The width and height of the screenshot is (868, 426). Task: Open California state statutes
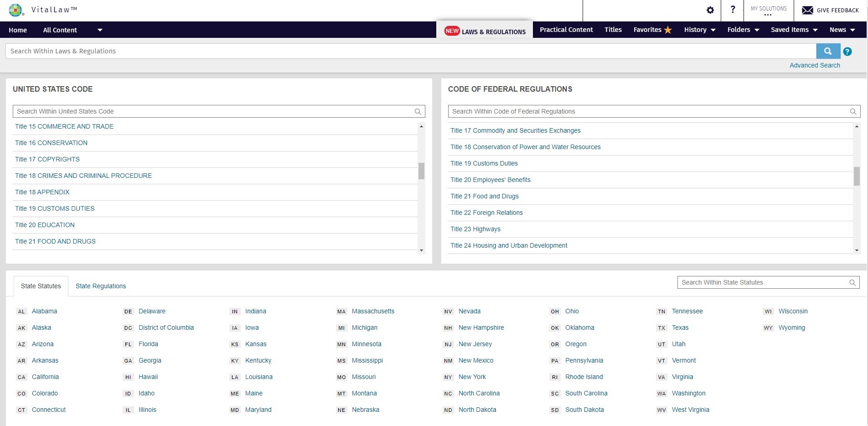45,377
